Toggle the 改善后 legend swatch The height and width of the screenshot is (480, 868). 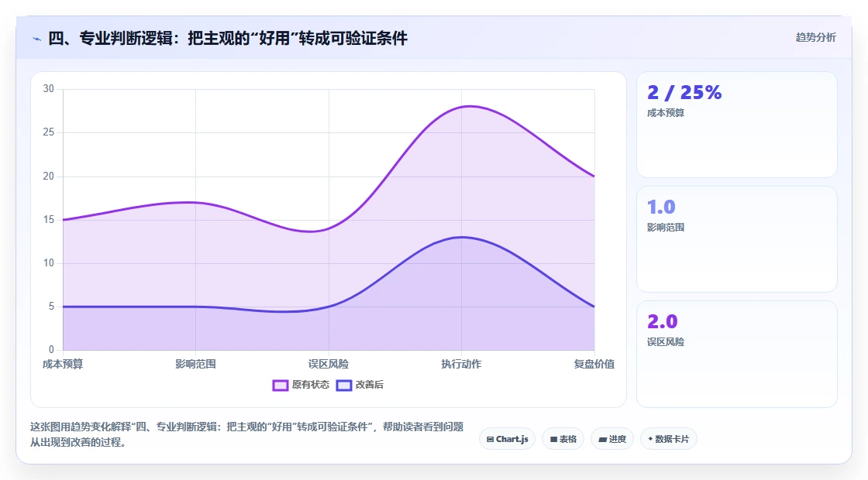tap(344, 386)
